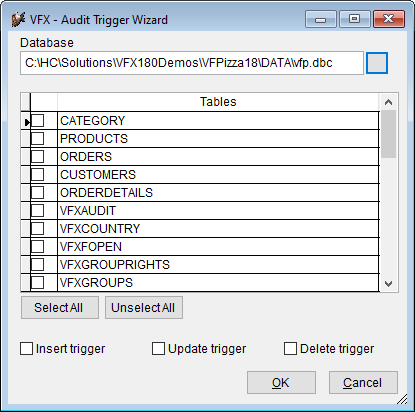Maximize the Audit Trigger Wizard window
Image resolution: width=415 pixels, height=412 pixels.
click(x=354, y=19)
